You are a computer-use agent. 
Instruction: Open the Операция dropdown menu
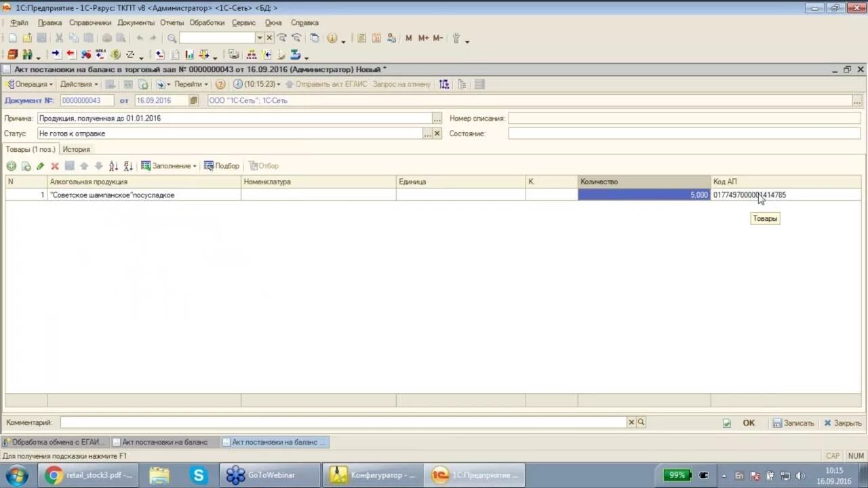tap(30, 84)
